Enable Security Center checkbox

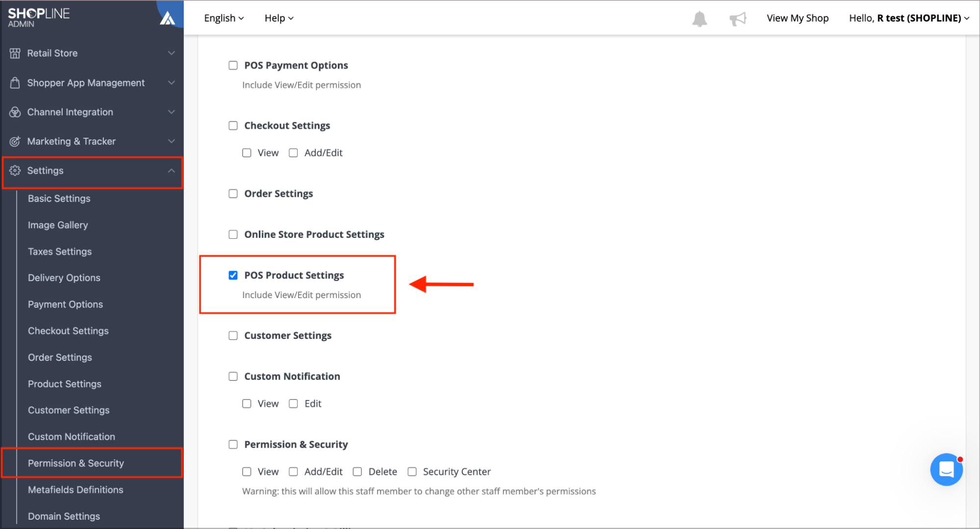tap(412, 472)
